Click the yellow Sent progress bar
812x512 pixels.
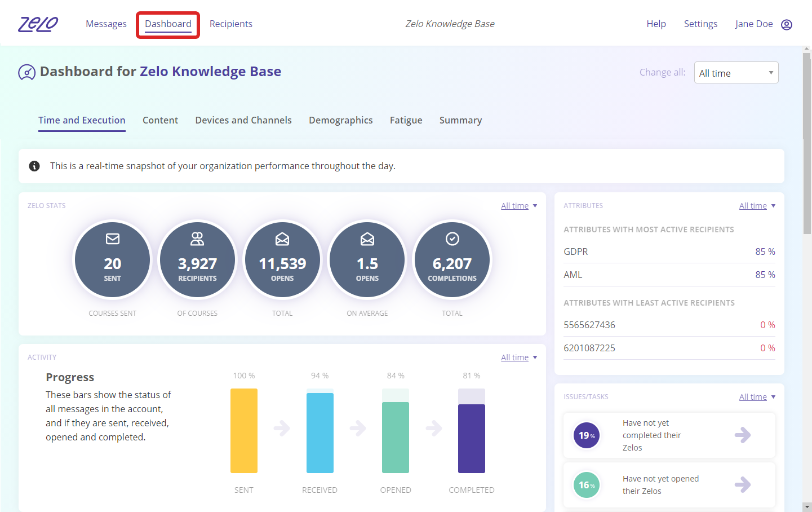point(244,431)
